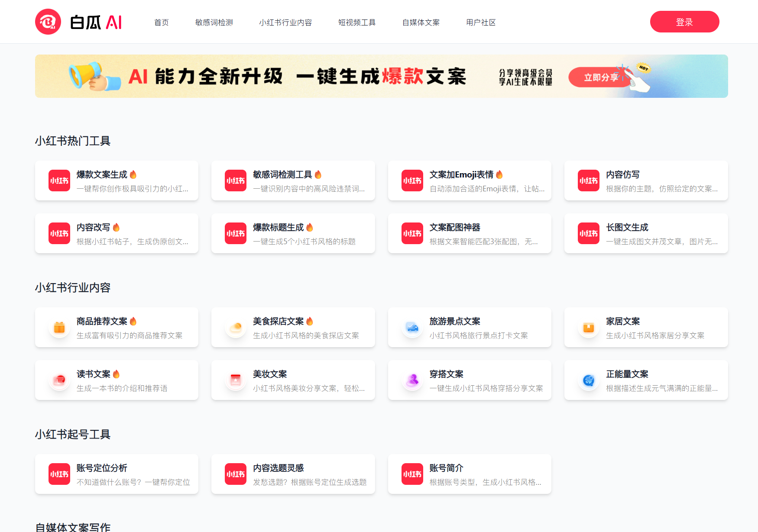Screen dimensions: 758x532
Task: Open the 小红书行业内容 nav item
Action: click(285, 23)
